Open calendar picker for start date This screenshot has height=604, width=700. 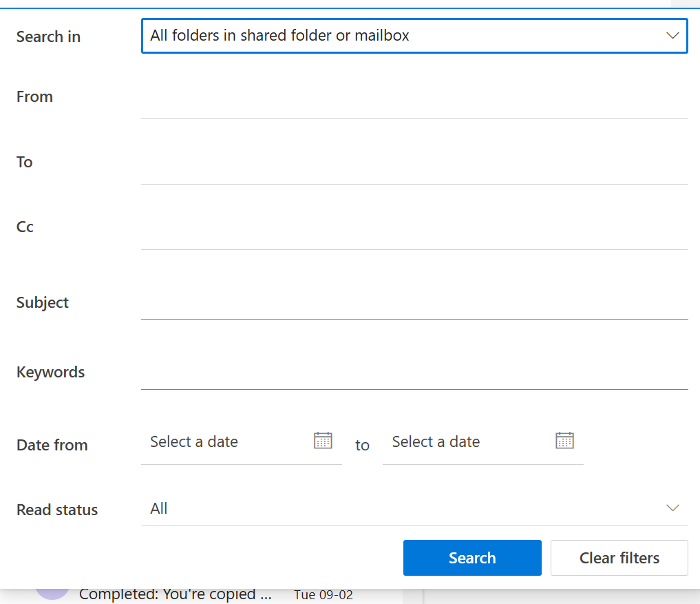(323, 441)
